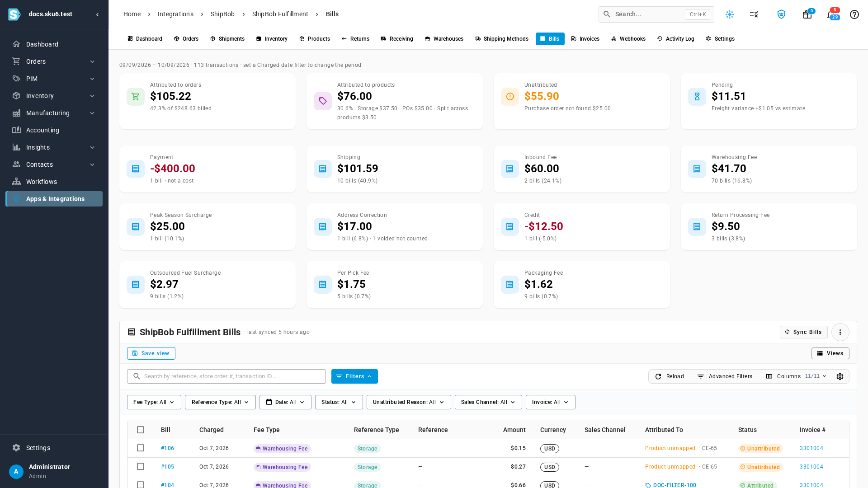Click the bills search input field
The image size is (868, 488).
(226, 376)
